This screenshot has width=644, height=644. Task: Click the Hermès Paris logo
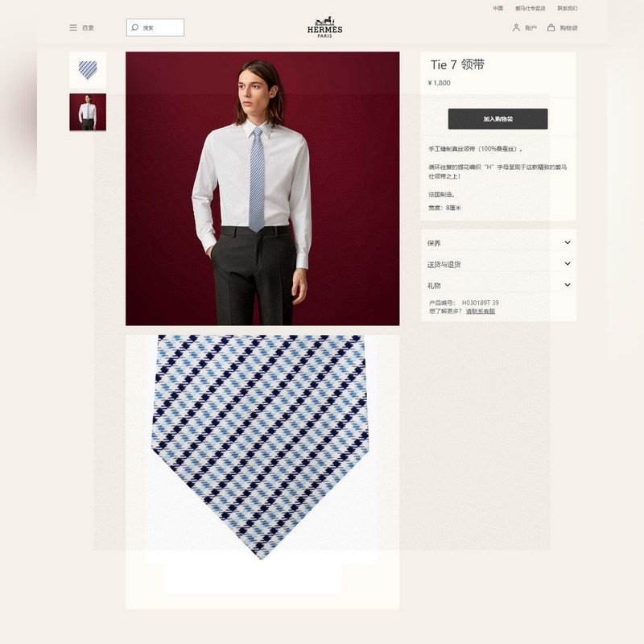coord(324,27)
